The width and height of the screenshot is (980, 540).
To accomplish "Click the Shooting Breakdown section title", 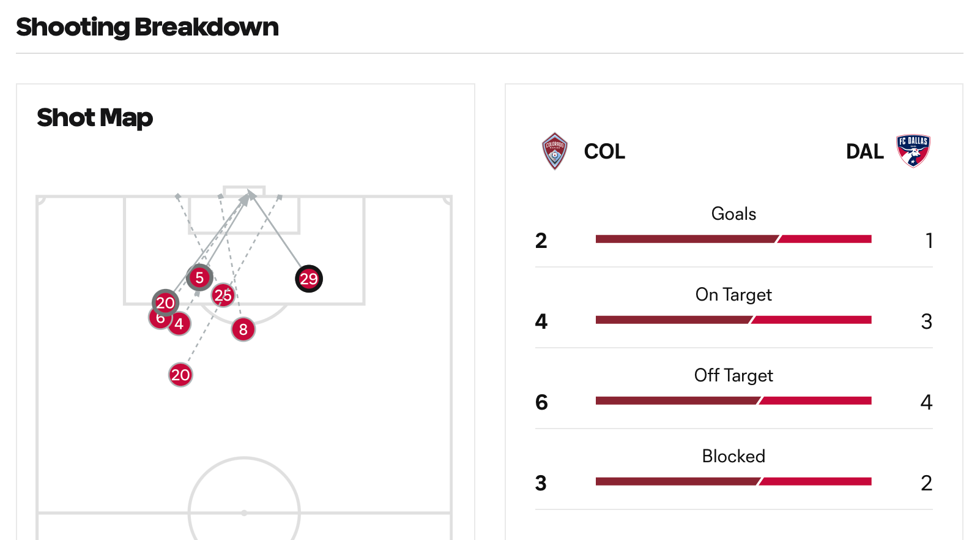I will 147,27.
